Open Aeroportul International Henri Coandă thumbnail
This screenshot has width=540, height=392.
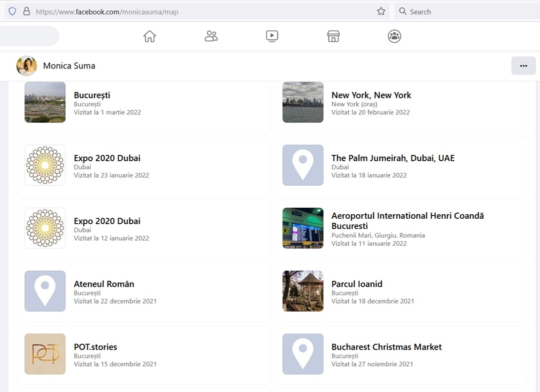point(302,228)
